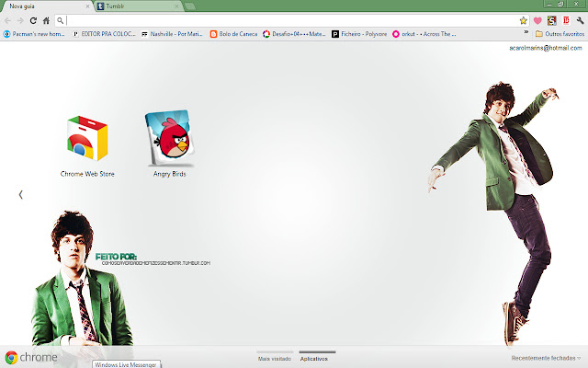
Task: Open the Ficheiro - Polyvore bookmark
Action: point(359,34)
